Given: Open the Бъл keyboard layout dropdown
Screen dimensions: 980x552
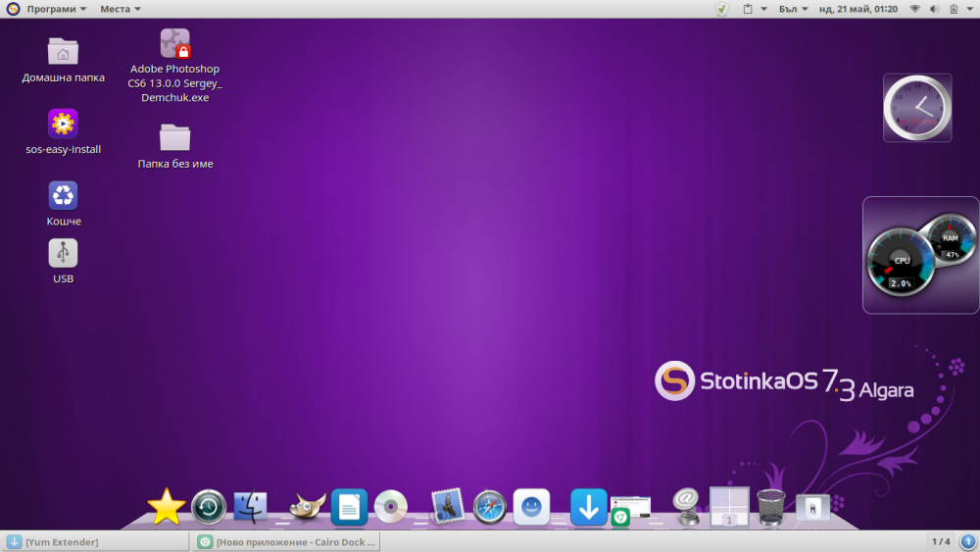Looking at the screenshot, I should point(793,9).
